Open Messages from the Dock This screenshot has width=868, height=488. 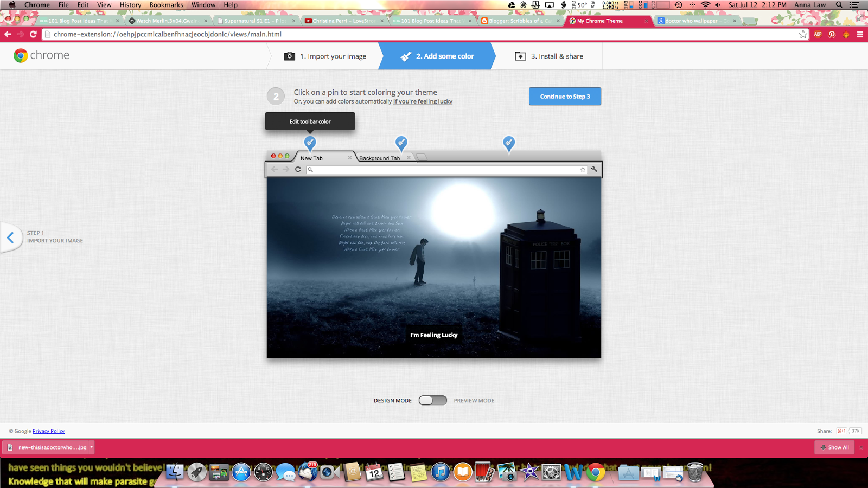tap(285, 472)
